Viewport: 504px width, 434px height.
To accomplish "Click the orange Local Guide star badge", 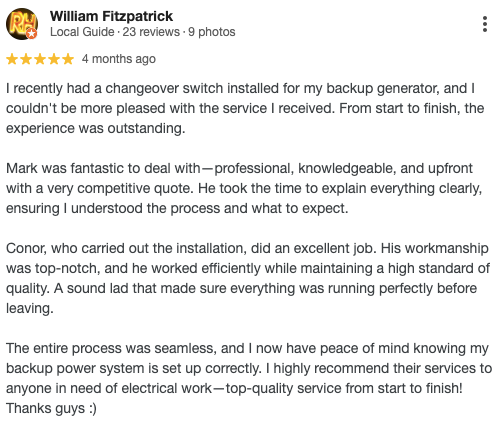I will click(x=32, y=34).
